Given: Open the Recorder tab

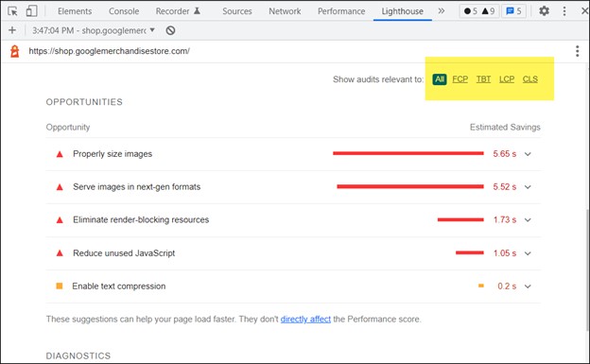Looking at the screenshot, I should coord(178,11).
